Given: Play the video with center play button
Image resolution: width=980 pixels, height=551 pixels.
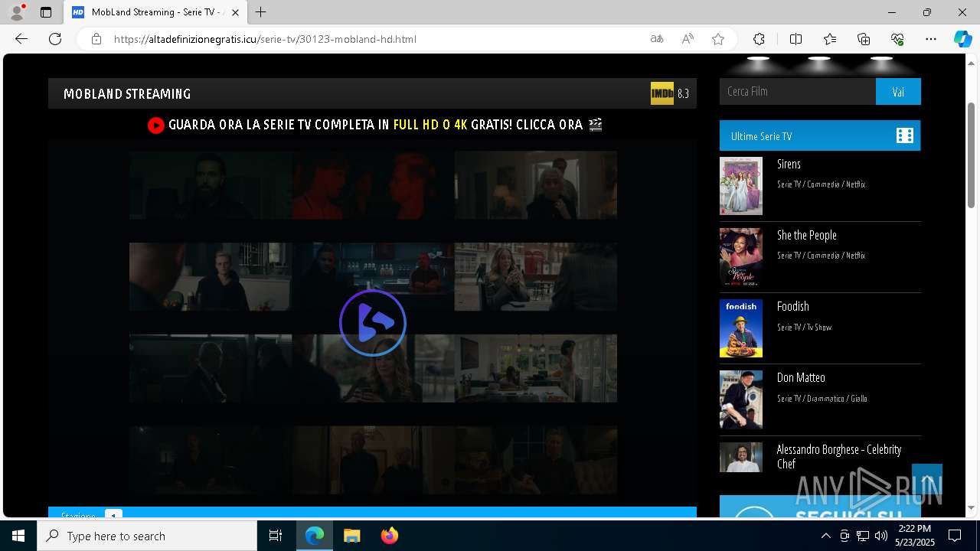Looking at the screenshot, I should coord(373,323).
